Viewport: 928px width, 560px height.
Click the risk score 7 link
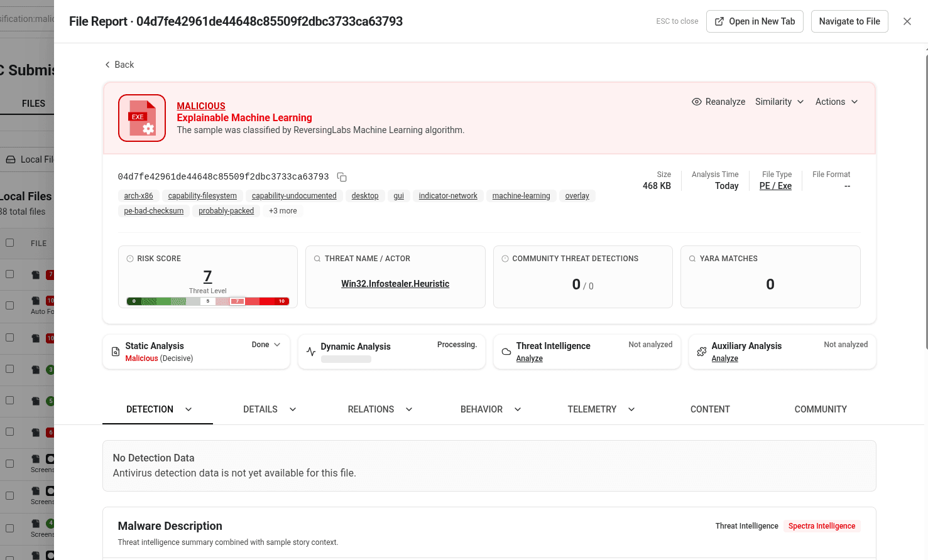[207, 276]
